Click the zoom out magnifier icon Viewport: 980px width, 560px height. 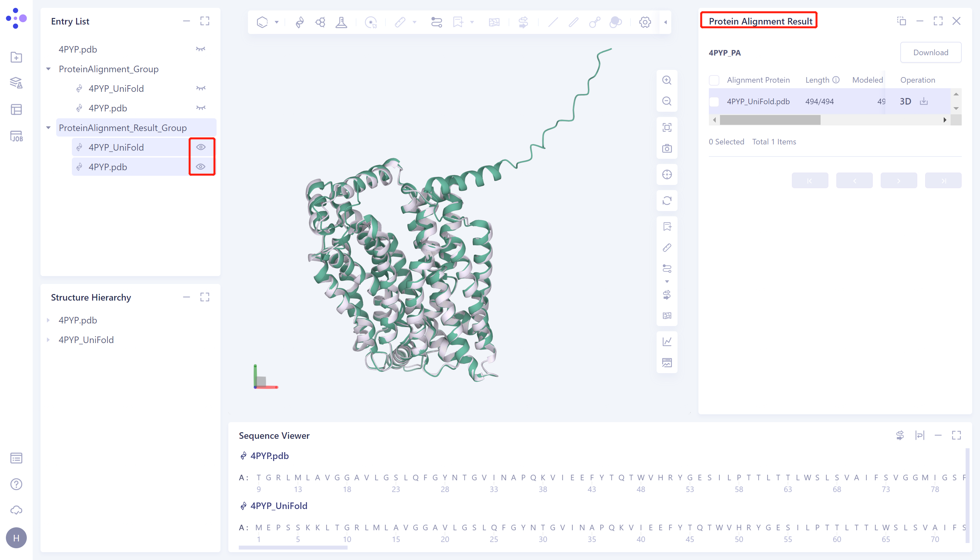(x=667, y=101)
